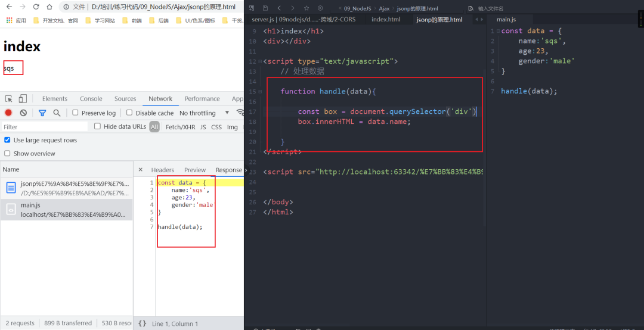
Task: Click the editor save file icon
Action: tap(265, 8)
